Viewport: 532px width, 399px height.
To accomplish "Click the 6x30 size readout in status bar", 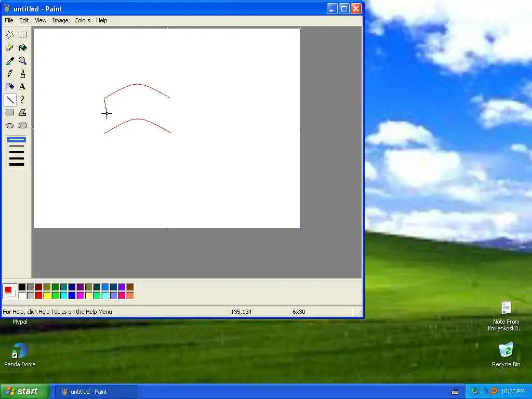I will click(x=299, y=312).
